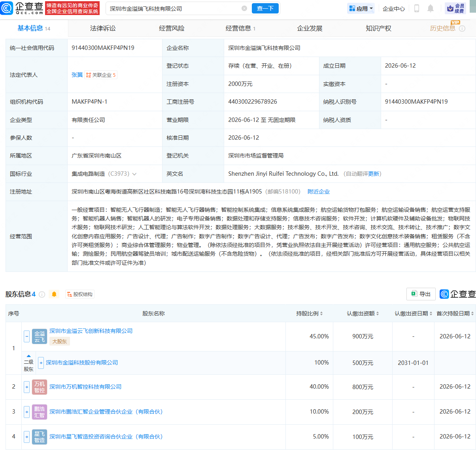476x450 pixels.
Task: Select the 45.00% shareholding cell
Action: [319, 336]
